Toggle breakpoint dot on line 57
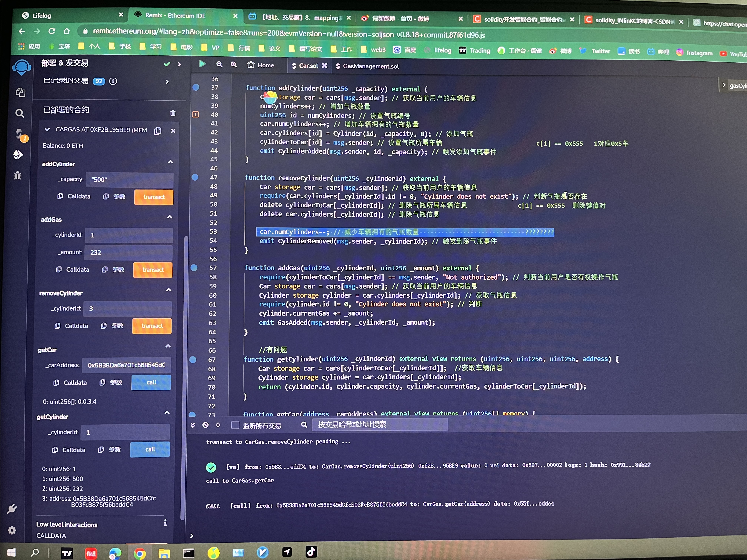The width and height of the screenshot is (747, 560). pos(194,268)
